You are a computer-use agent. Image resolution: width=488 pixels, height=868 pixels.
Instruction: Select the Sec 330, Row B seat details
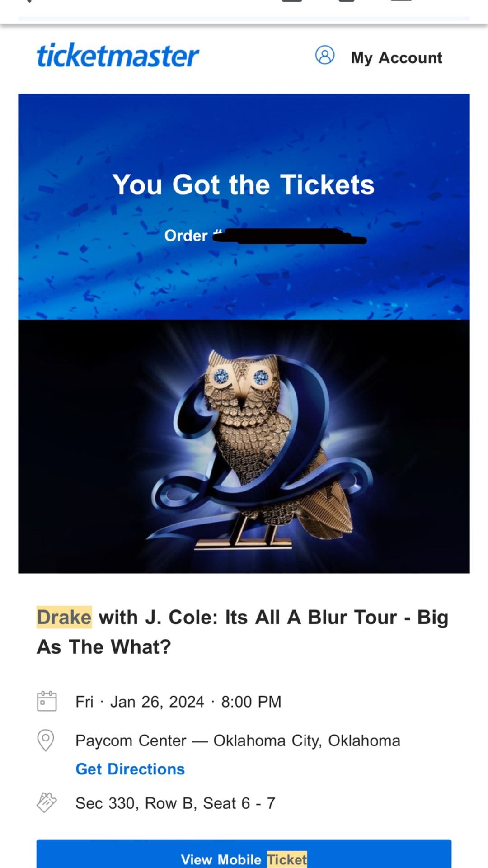pyautogui.click(x=175, y=803)
